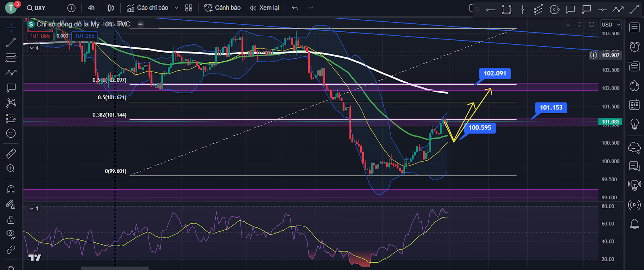The image size is (644, 270).
Task: Toggle the symbol legend minus button
Action: (140, 24)
